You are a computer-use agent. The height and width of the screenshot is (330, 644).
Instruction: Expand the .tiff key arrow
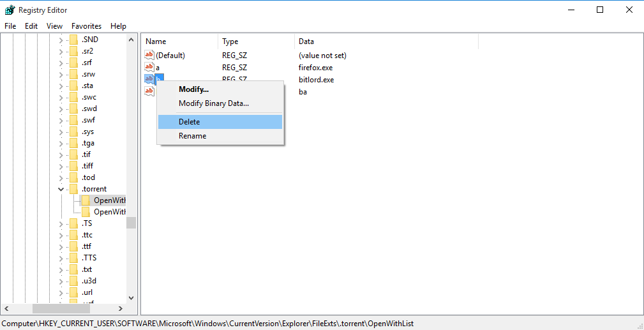coord(61,167)
